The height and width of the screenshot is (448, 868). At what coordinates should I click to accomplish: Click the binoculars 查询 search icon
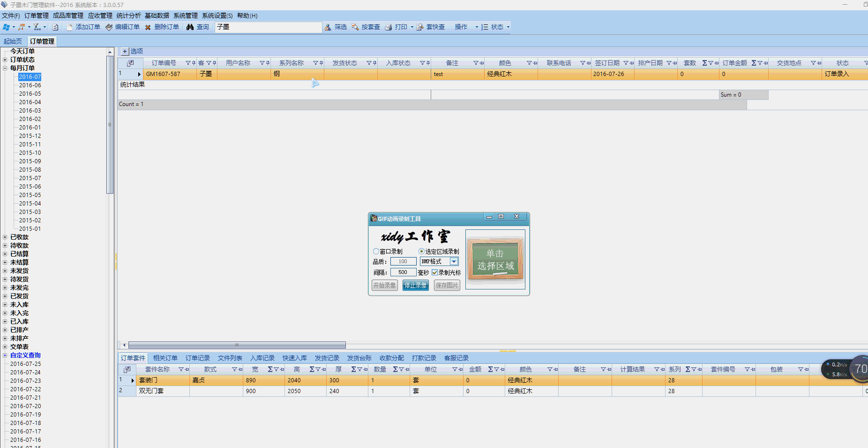[x=190, y=27]
